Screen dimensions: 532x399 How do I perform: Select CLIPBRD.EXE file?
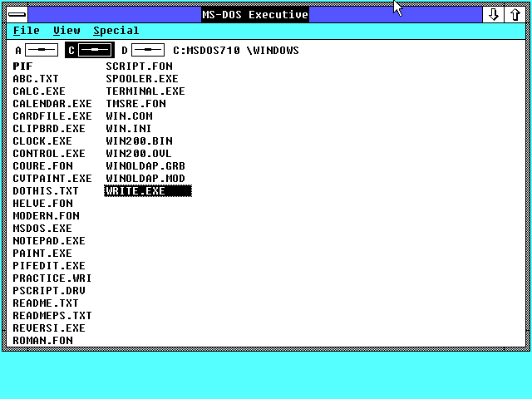49,129
